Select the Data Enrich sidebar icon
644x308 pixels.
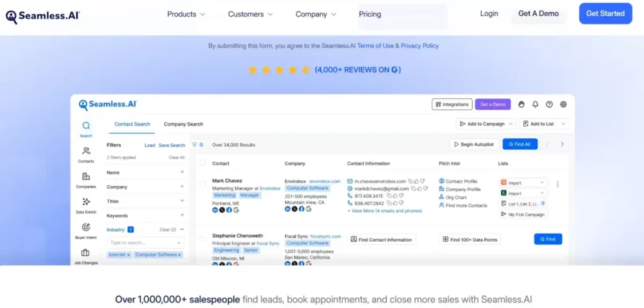(86, 203)
